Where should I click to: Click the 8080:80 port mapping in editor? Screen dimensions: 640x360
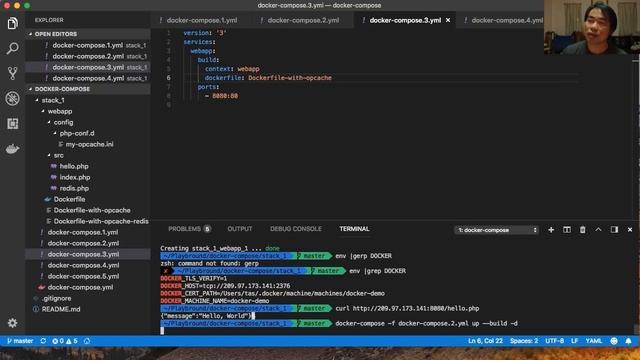pyautogui.click(x=225, y=96)
